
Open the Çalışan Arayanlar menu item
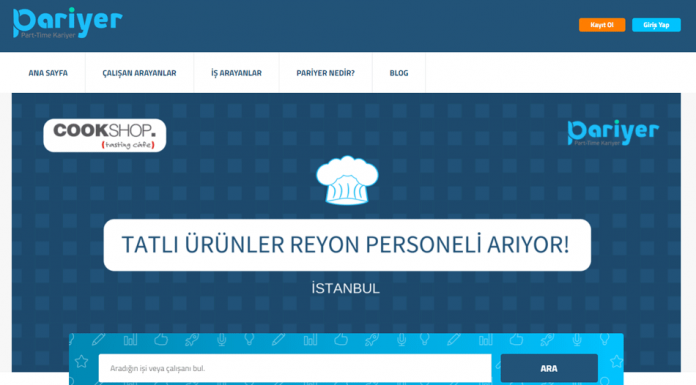click(139, 73)
